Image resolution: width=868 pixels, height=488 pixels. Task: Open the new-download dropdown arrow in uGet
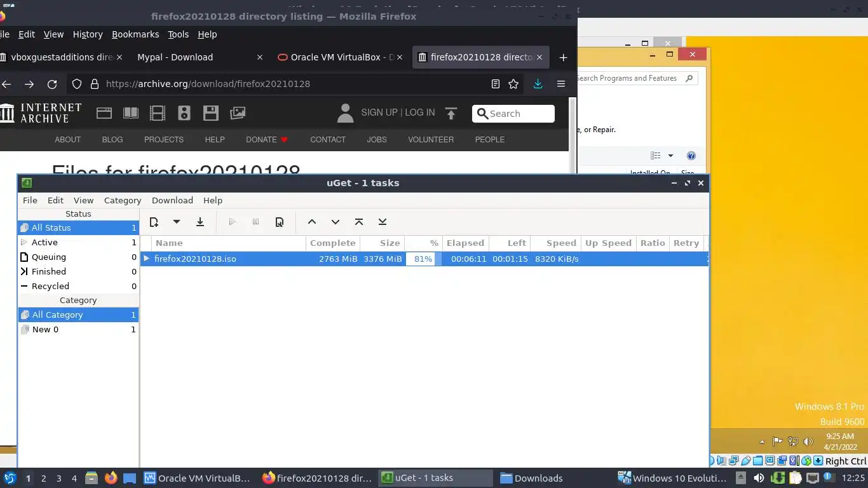pyautogui.click(x=177, y=222)
